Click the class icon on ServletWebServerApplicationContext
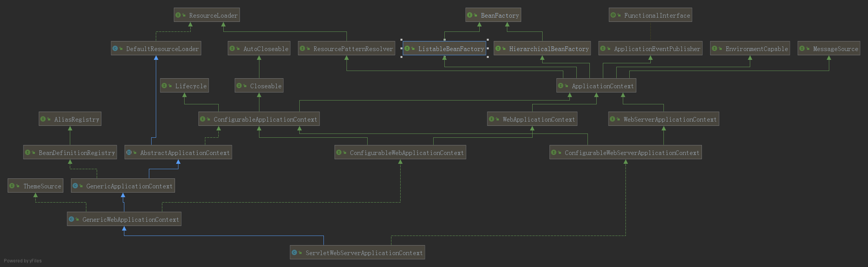 click(294, 252)
